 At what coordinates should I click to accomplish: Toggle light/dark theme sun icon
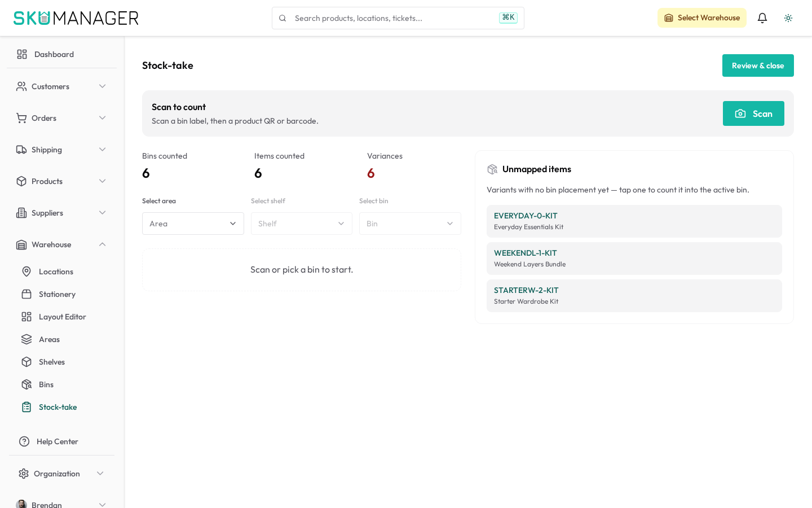coord(788,18)
